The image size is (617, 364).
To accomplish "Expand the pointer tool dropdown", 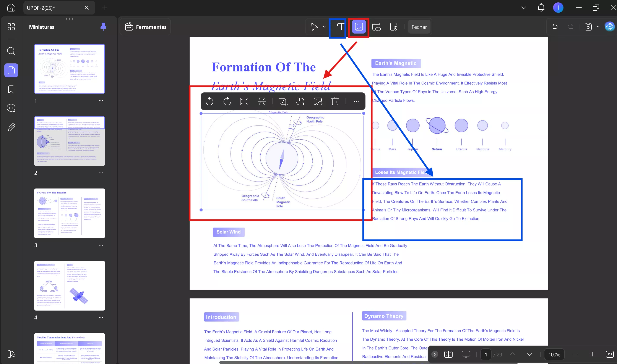I will point(324,27).
